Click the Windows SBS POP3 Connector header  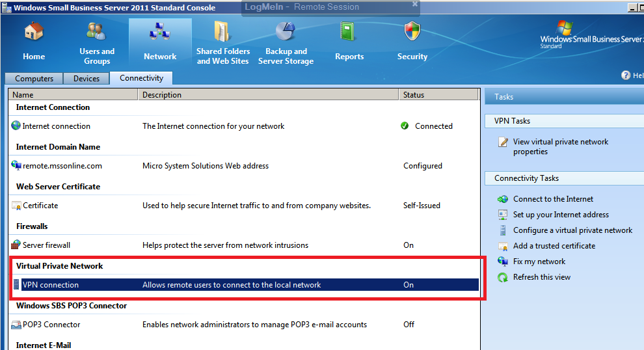(x=72, y=306)
